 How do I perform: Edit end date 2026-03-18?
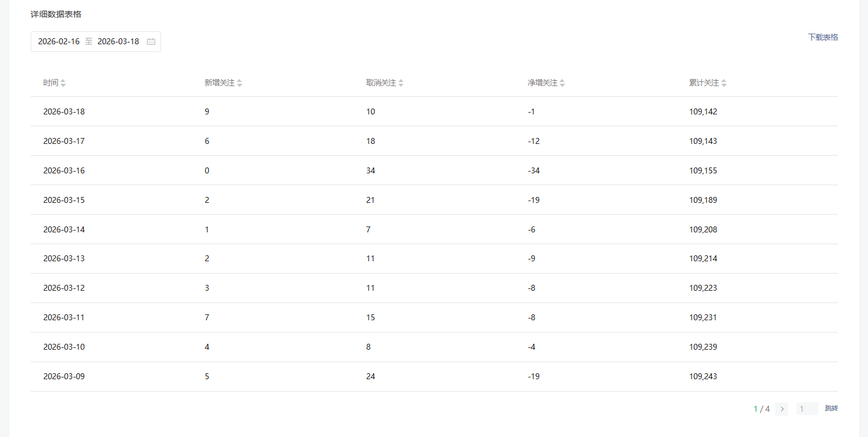118,42
